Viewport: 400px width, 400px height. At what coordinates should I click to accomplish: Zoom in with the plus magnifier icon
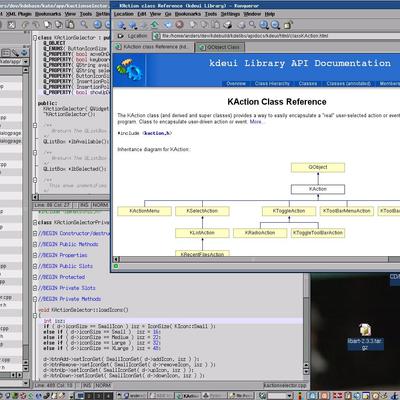264,25
